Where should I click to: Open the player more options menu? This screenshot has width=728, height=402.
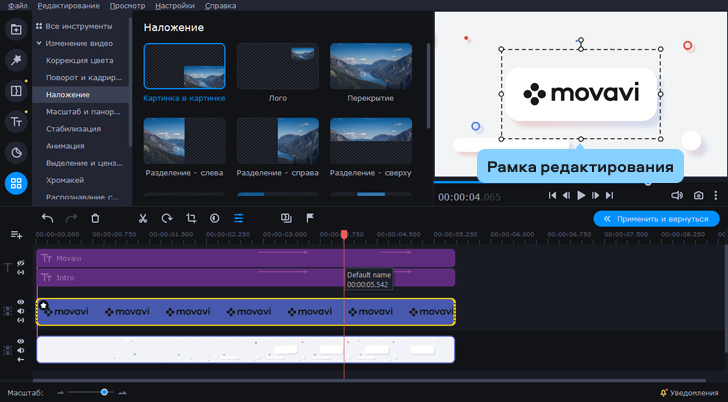coord(718,196)
